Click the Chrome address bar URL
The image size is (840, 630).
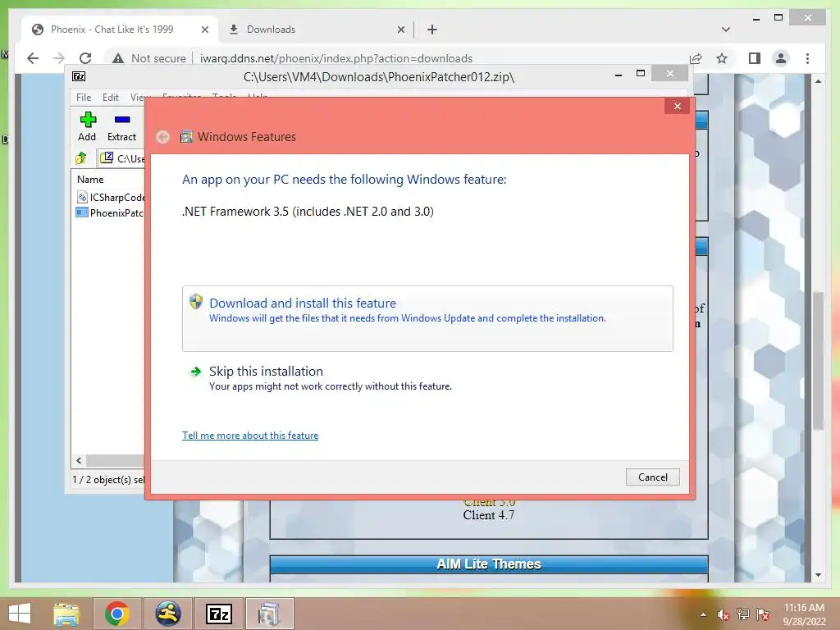pos(336,58)
